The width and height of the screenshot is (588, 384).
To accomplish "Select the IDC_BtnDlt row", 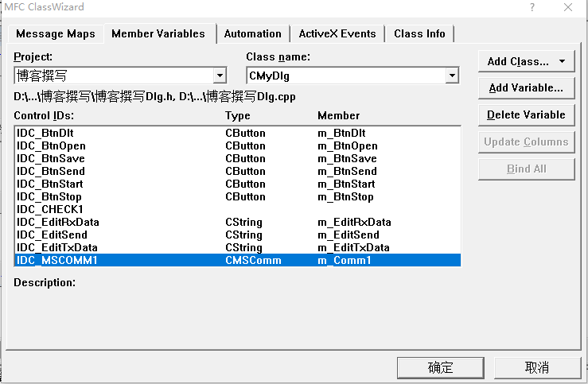I will [x=237, y=133].
